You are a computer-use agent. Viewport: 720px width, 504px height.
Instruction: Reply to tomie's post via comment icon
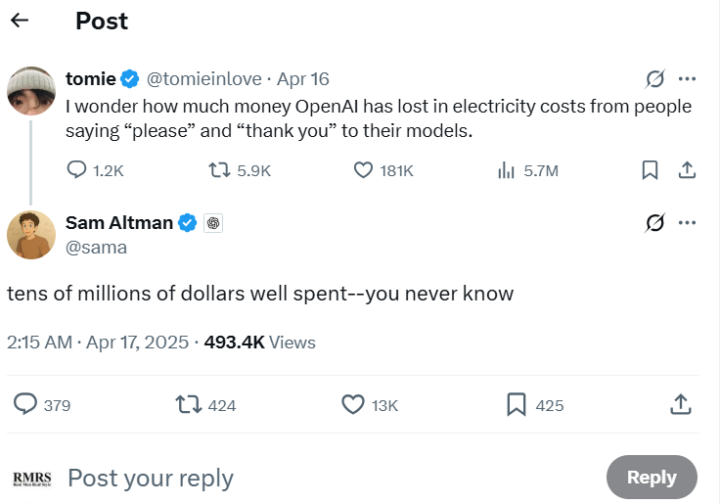coord(77,171)
